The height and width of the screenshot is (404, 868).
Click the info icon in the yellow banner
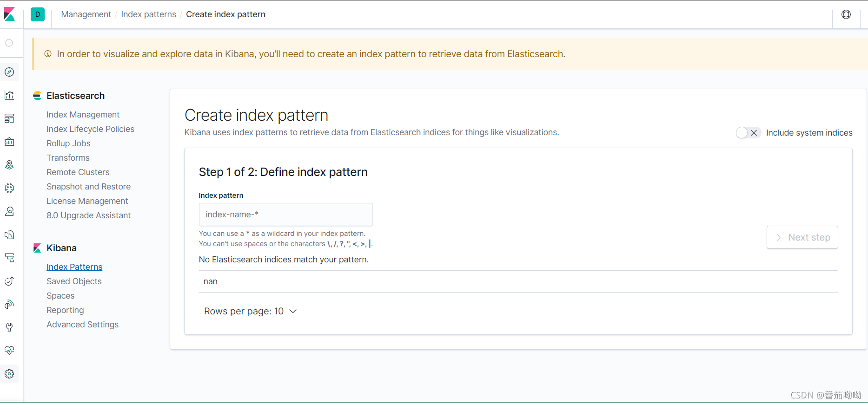tap(48, 54)
